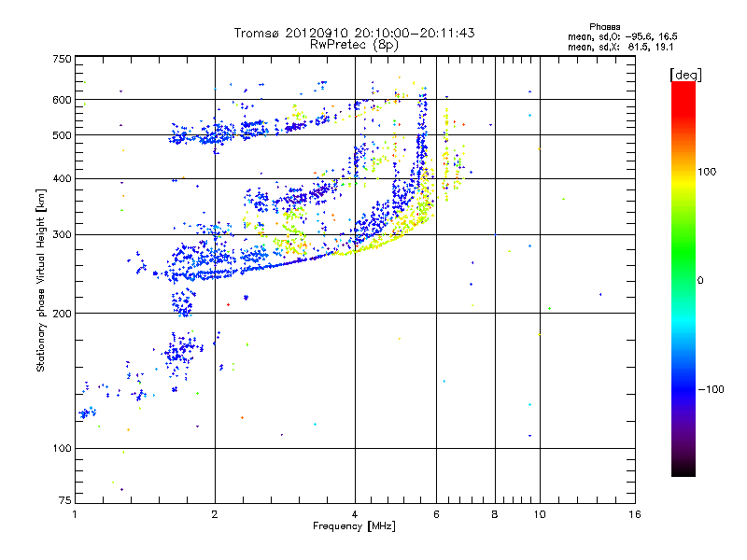Click the x-axis label '1'
Viewport: 747px width, 560px height.
click(75, 514)
